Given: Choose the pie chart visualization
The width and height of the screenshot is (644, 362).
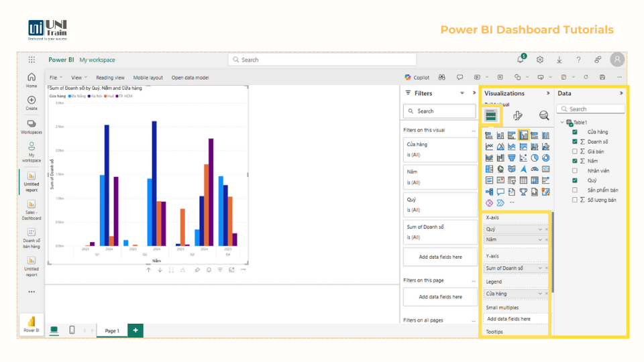Looking at the screenshot, I should click(x=535, y=158).
